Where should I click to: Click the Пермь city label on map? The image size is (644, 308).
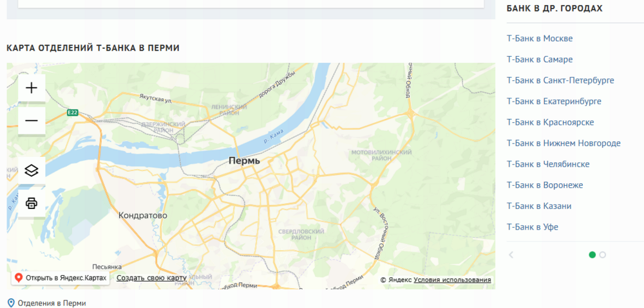click(244, 161)
